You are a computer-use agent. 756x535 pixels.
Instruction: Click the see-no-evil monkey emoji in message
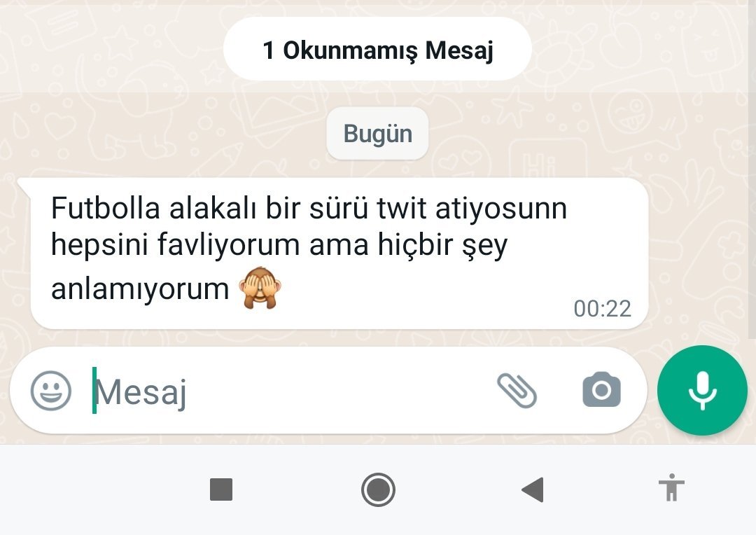tap(260, 288)
